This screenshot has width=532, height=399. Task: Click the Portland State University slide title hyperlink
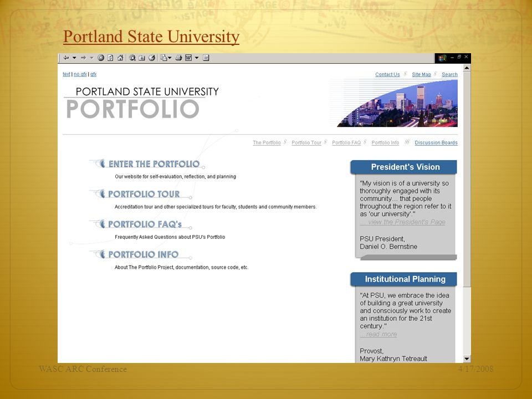(151, 37)
